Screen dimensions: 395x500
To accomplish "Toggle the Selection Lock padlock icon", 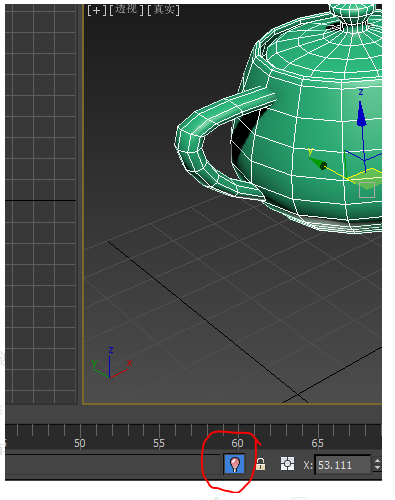I will click(x=260, y=464).
